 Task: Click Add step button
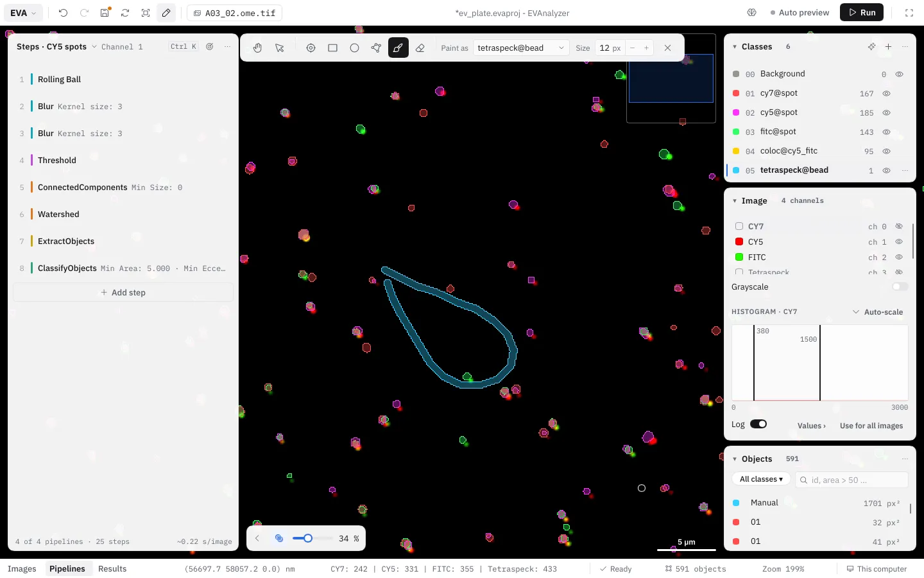point(123,293)
